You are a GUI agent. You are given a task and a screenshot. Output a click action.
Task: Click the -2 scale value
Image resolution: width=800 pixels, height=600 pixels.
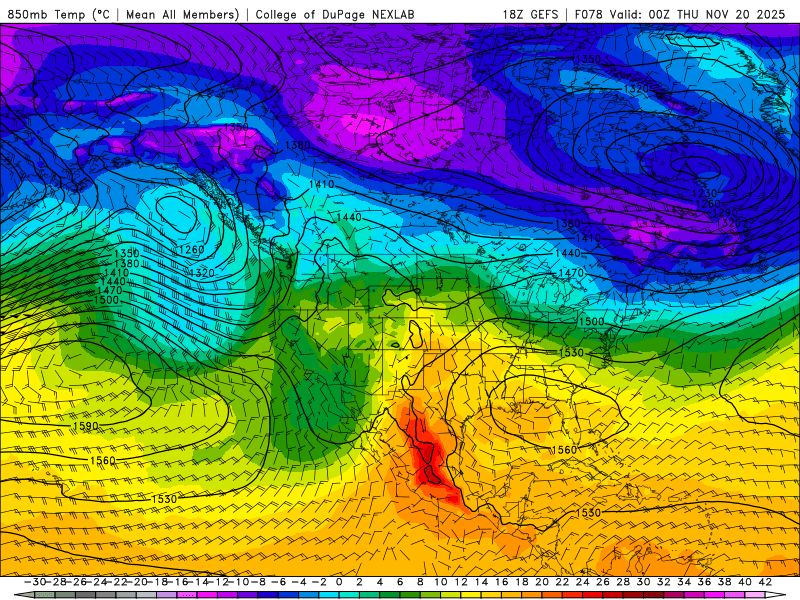coord(319,582)
